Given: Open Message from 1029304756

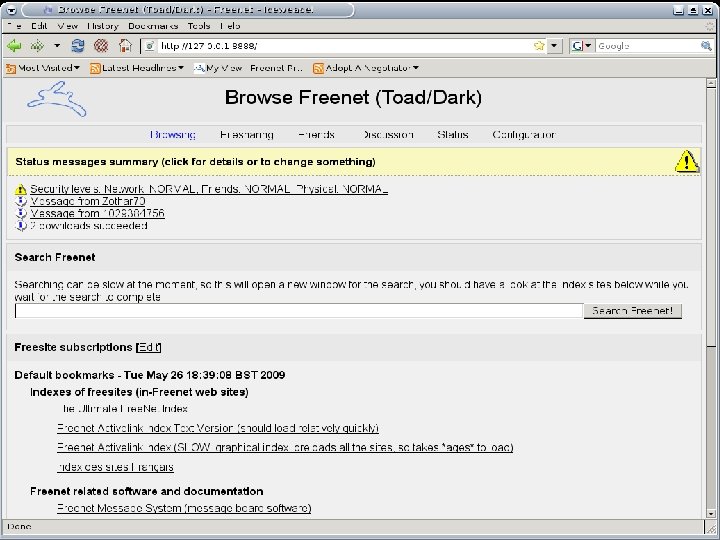Looking at the screenshot, I should [97, 213].
